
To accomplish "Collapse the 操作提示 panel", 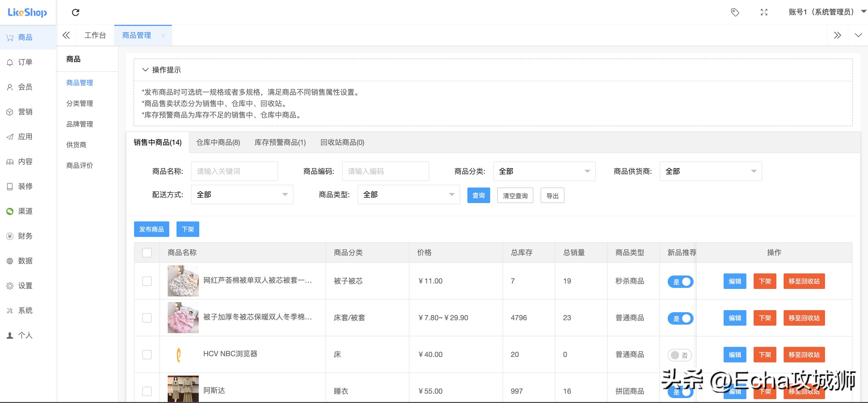I will click(145, 70).
